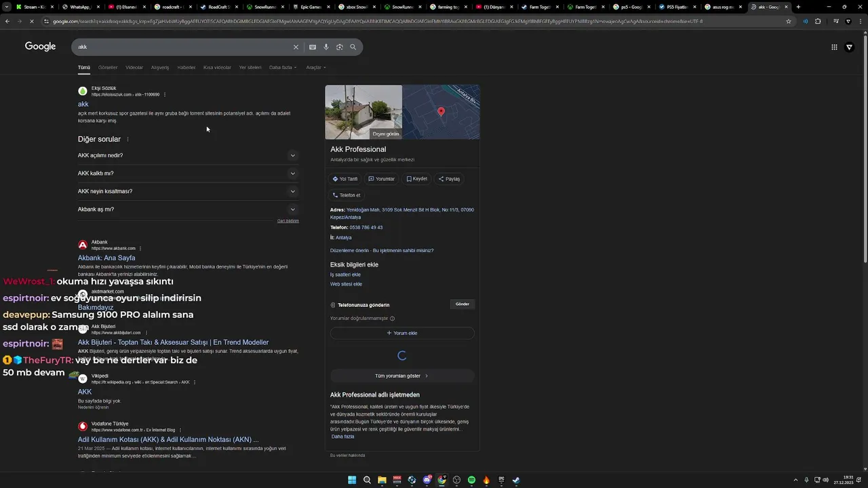Image resolution: width=868 pixels, height=488 pixels.
Task: Click the page vertical scrollbar
Action: [865, 149]
